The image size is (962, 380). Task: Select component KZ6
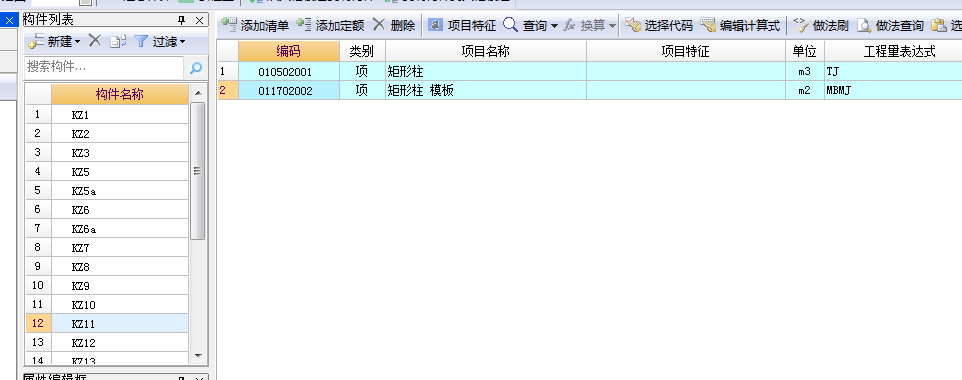point(120,209)
